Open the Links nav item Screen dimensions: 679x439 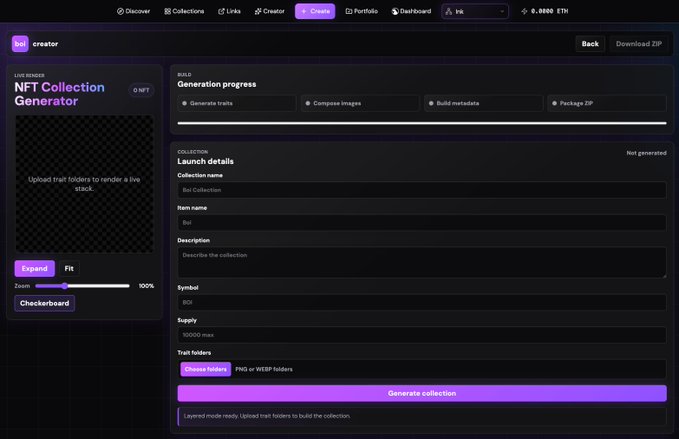coord(229,11)
